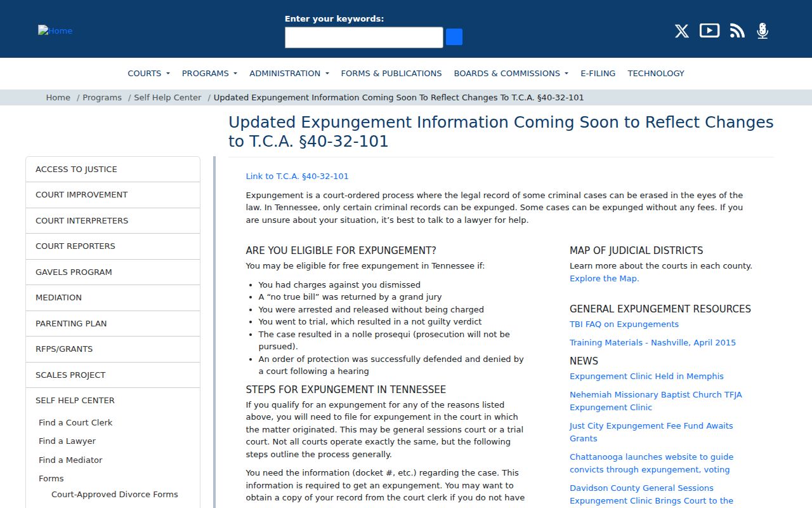Open RFPS/Grants sidebar item
The width and height of the screenshot is (812, 508).
click(113, 349)
